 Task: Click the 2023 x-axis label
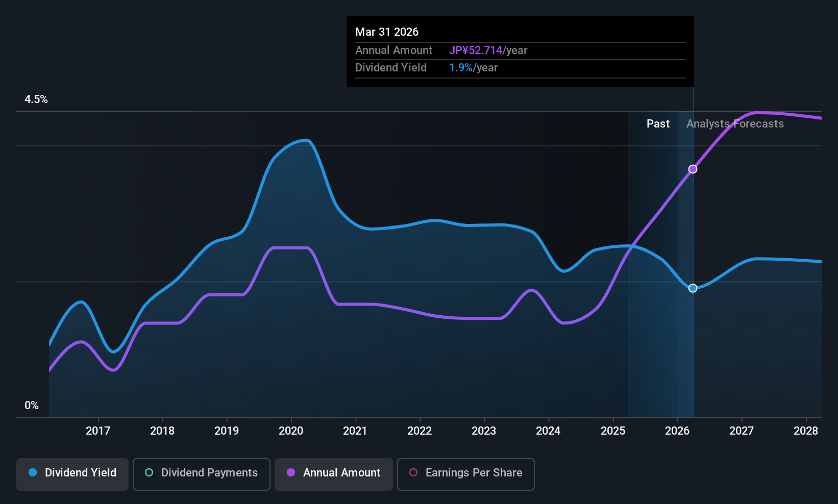click(x=484, y=431)
